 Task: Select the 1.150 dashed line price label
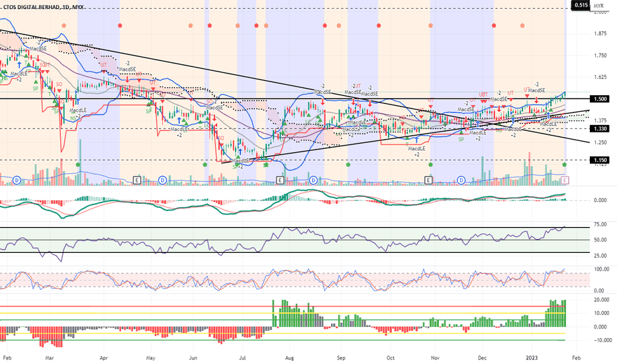(600, 160)
